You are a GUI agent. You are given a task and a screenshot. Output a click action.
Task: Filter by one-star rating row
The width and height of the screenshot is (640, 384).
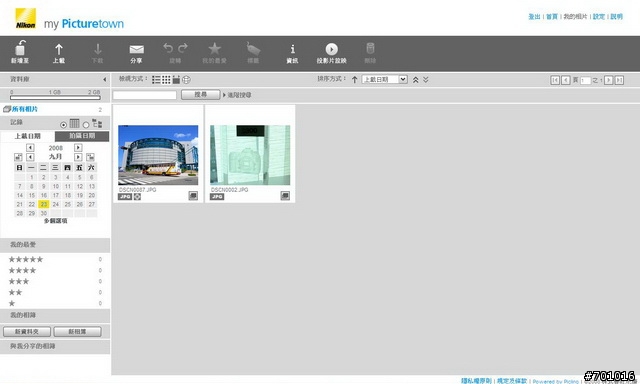pyautogui.click(x=55, y=304)
